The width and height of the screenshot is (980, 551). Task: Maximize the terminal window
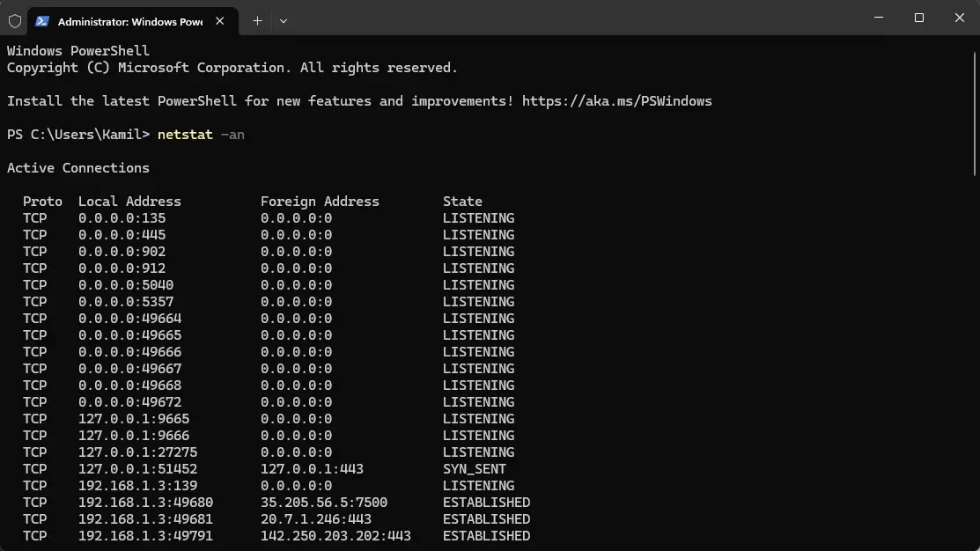point(918,18)
